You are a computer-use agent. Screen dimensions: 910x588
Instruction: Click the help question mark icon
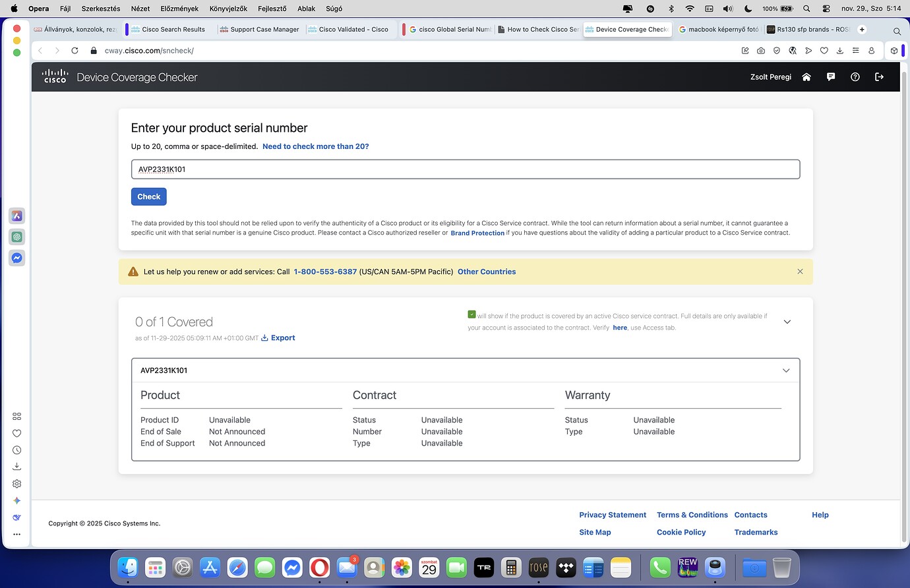(855, 77)
